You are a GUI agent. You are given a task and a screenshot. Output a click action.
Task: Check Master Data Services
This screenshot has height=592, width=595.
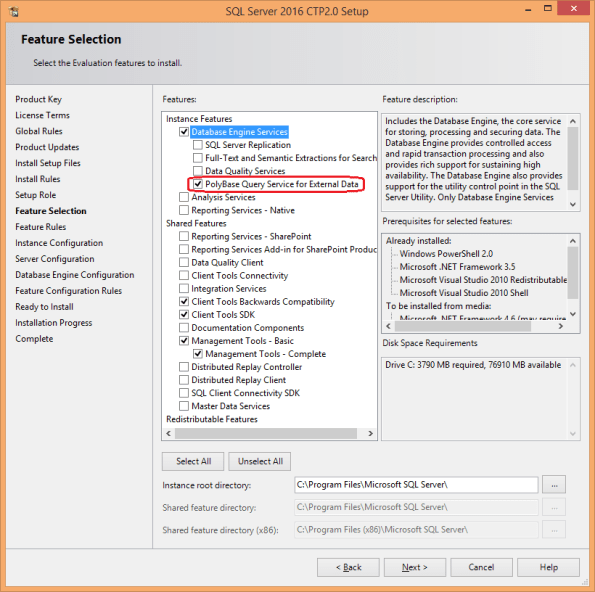184,406
